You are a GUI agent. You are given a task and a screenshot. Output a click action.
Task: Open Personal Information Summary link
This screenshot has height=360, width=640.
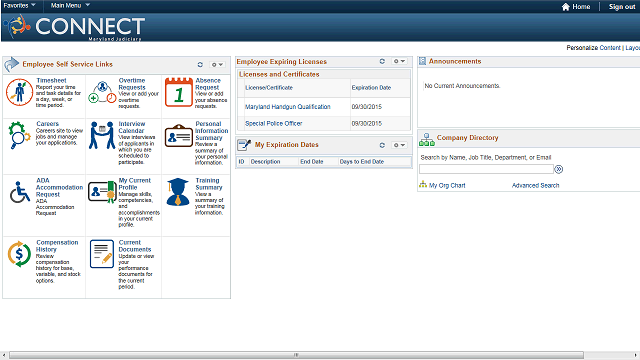[x=211, y=131]
